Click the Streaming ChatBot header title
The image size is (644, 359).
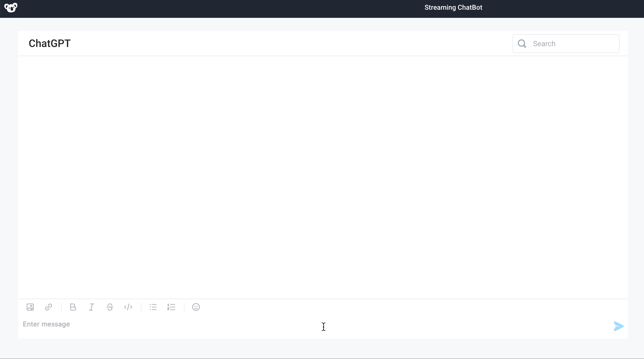453,8
